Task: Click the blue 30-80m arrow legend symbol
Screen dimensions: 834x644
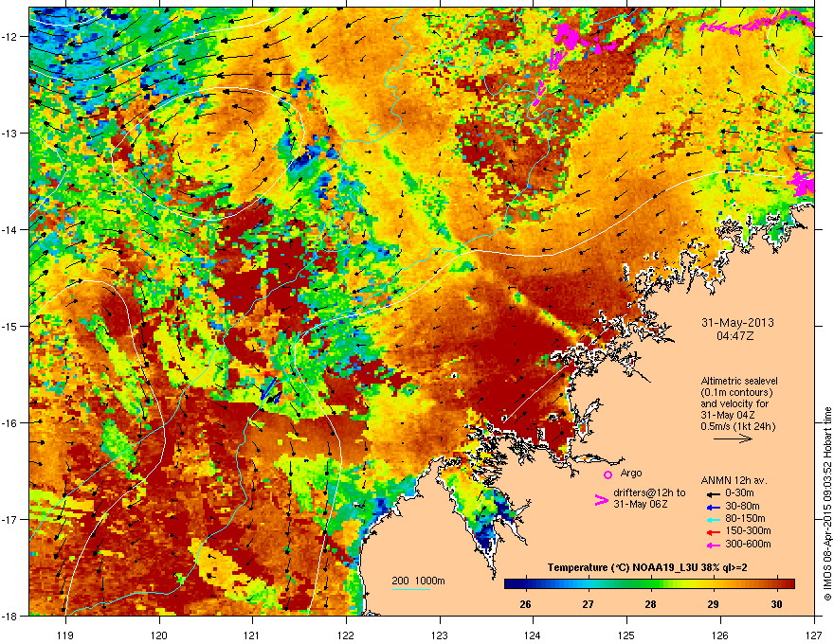Action: click(x=713, y=507)
